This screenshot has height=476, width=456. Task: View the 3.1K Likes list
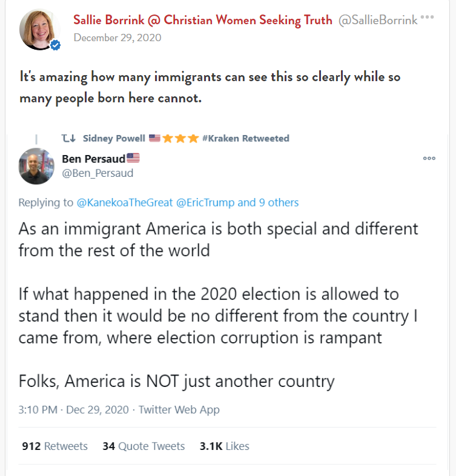click(224, 446)
